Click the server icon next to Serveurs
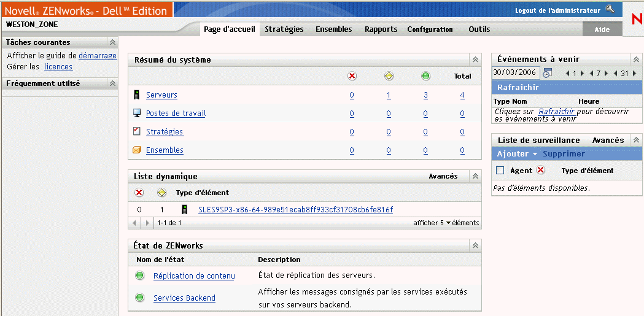 137,95
